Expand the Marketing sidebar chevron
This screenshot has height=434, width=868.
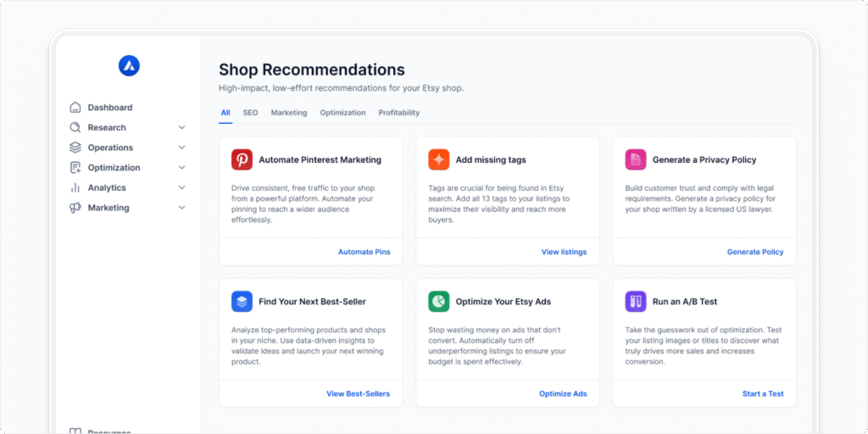pos(181,208)
